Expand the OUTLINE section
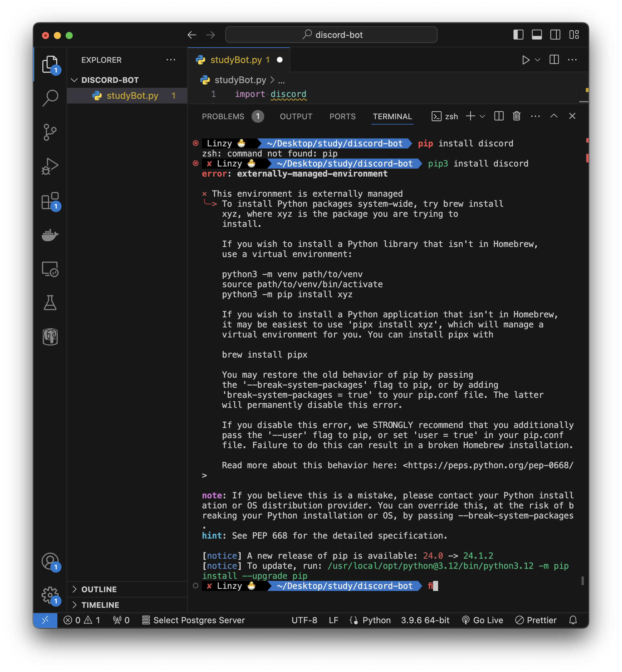Viewport: 622px width, 672px height. pyautogui.click(x=127, y=589)
